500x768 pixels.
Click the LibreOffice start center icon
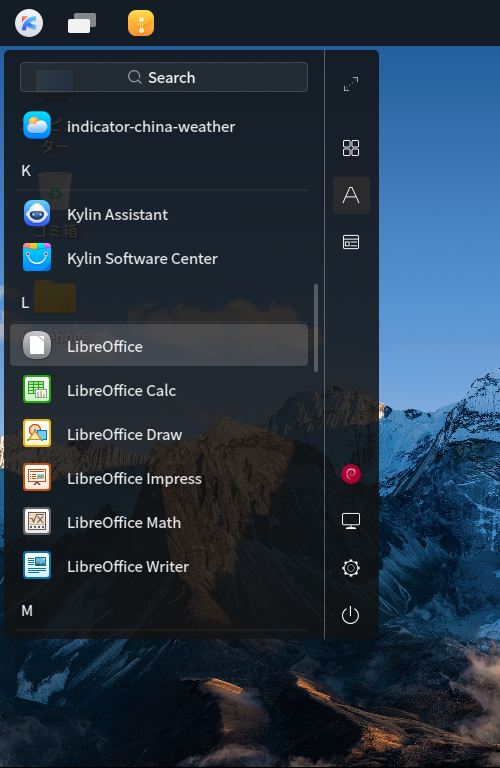tap(37, 345)
